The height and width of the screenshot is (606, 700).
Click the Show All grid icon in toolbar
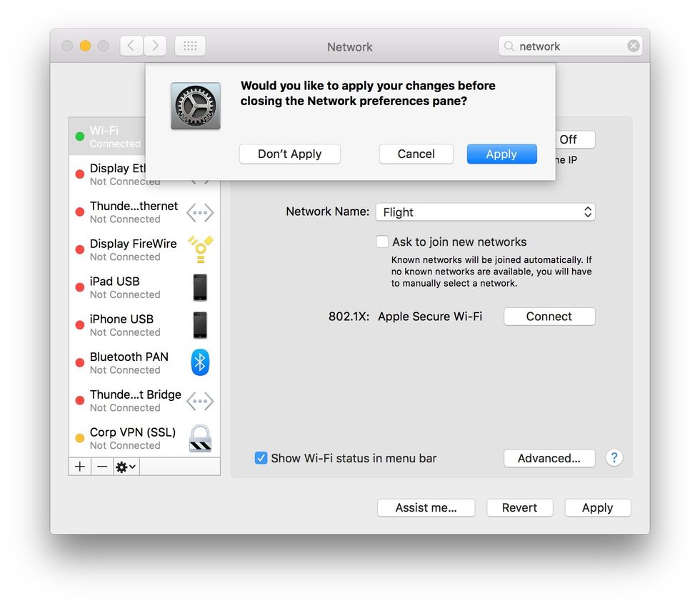(189, 45)
